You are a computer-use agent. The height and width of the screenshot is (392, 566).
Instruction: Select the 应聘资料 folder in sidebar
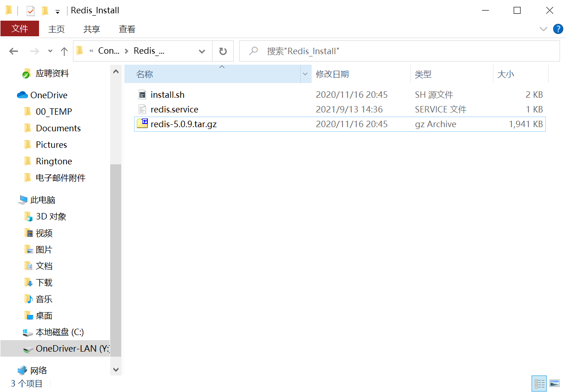(x=52, y=73)
